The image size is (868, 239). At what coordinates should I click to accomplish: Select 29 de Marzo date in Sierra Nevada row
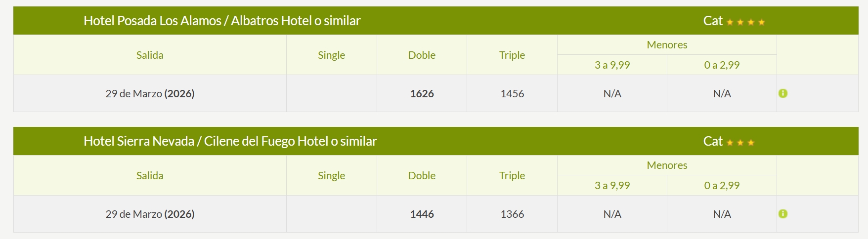pos(150,214)
